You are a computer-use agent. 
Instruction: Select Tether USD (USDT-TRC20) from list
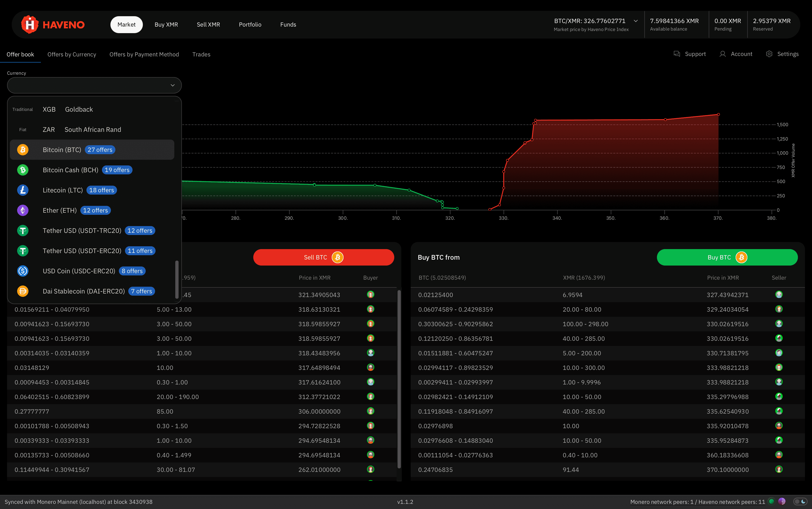click(82, 231)
